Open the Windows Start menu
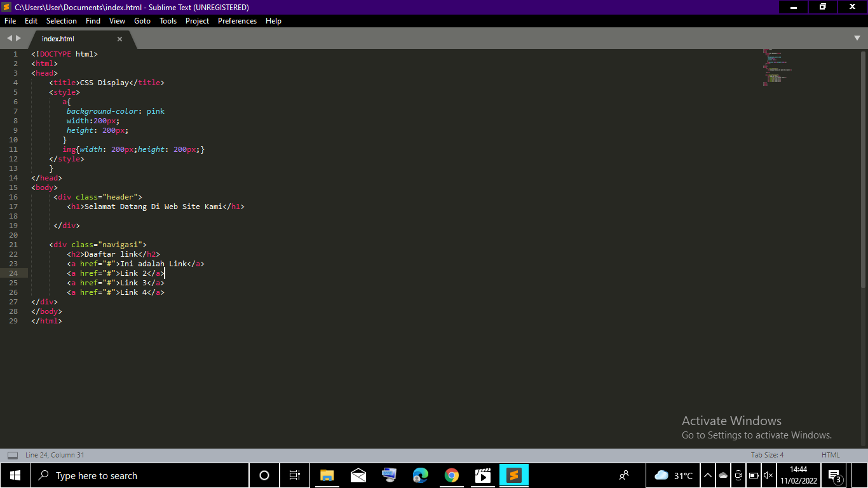 (x=15, y=475)
